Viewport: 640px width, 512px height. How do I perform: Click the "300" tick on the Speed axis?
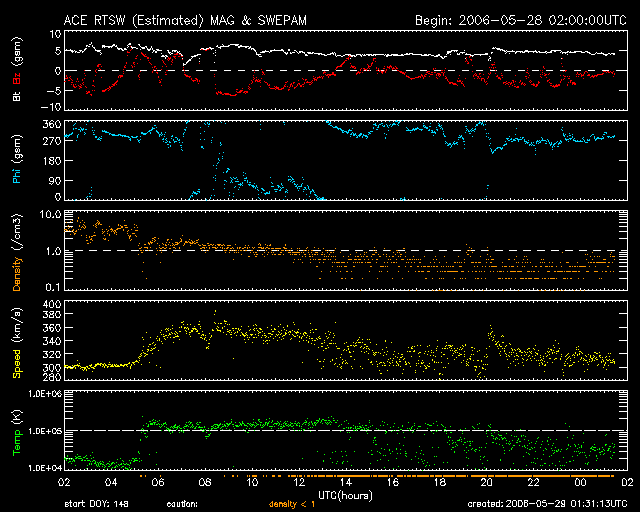(x=52, y=367)
